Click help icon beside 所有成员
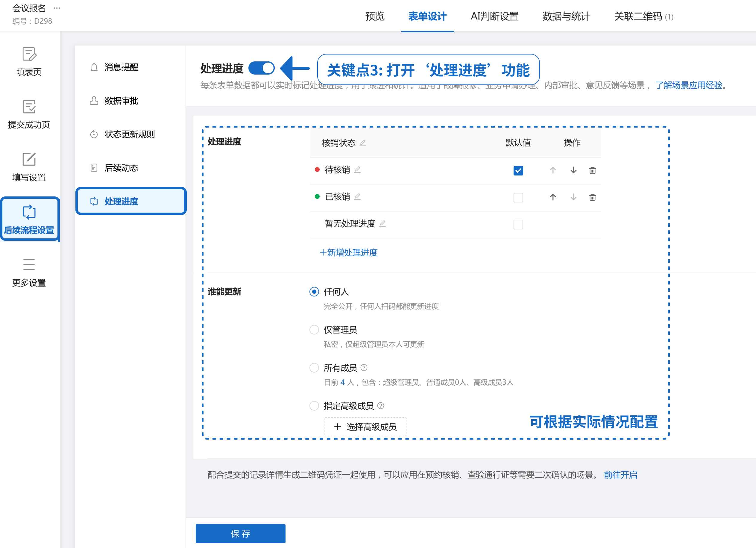Screen dimensions: 756x548 click(x=364, y=367)
